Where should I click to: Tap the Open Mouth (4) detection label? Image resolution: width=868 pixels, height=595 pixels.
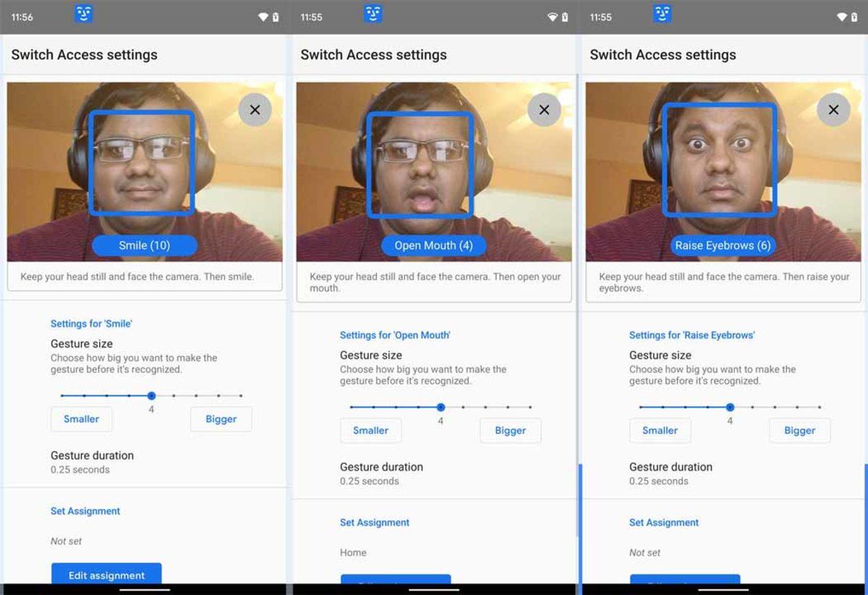pos(433,246)
